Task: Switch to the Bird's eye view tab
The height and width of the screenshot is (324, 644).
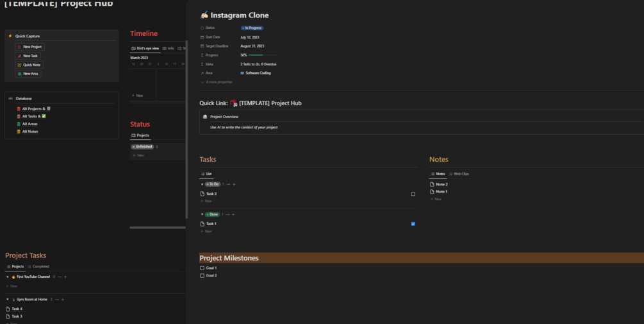Action: click(x=145, y=49)
